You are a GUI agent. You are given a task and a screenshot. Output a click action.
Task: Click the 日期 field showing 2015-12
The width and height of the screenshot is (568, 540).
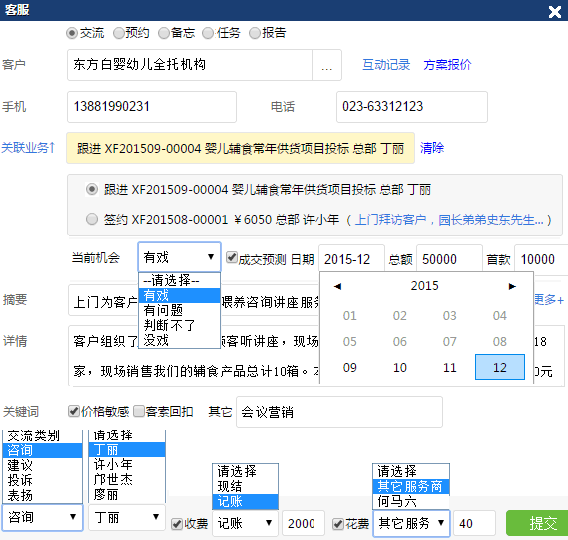pyautogui.click(x=351, y=259)
